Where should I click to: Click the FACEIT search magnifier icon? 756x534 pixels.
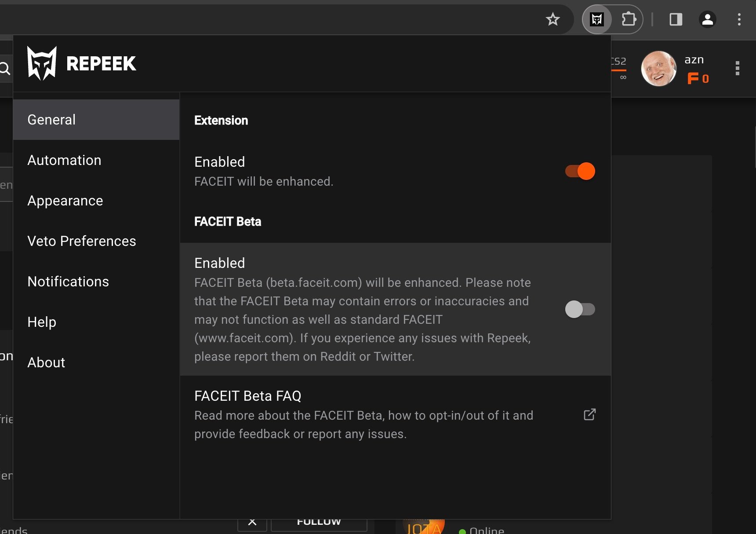5,69
